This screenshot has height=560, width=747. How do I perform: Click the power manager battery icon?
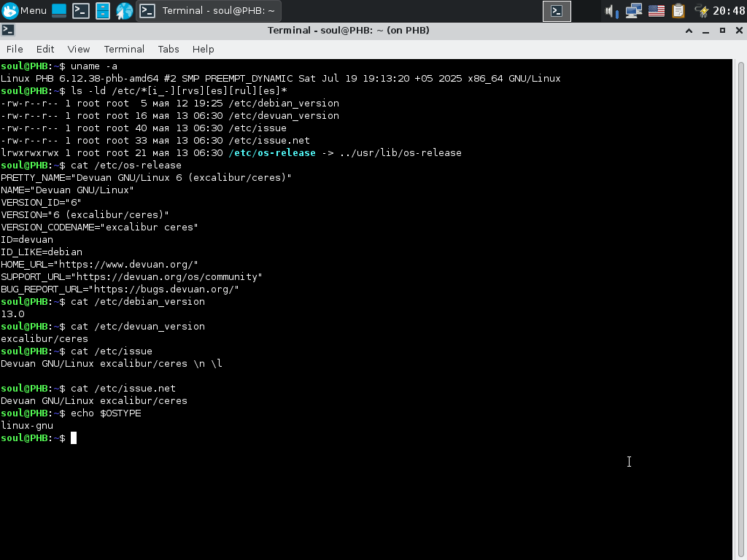click(702, 11)
